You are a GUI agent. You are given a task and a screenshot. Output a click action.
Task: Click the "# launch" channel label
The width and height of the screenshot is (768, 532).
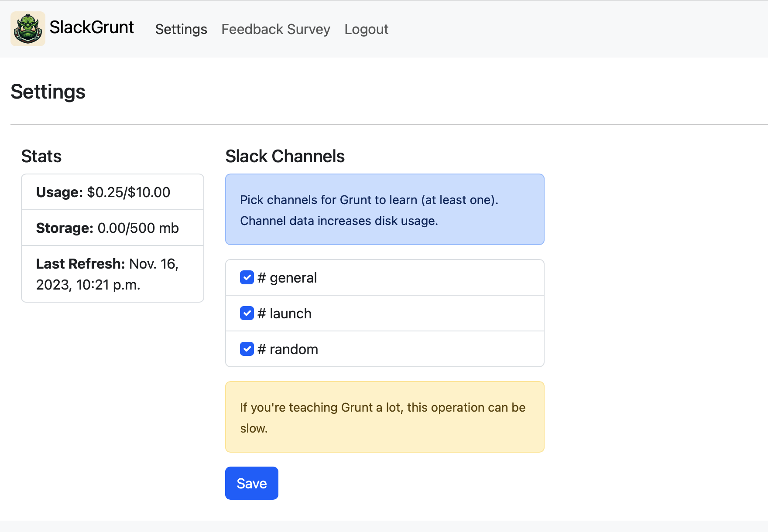pyautogui.click(x=285, y=314)
